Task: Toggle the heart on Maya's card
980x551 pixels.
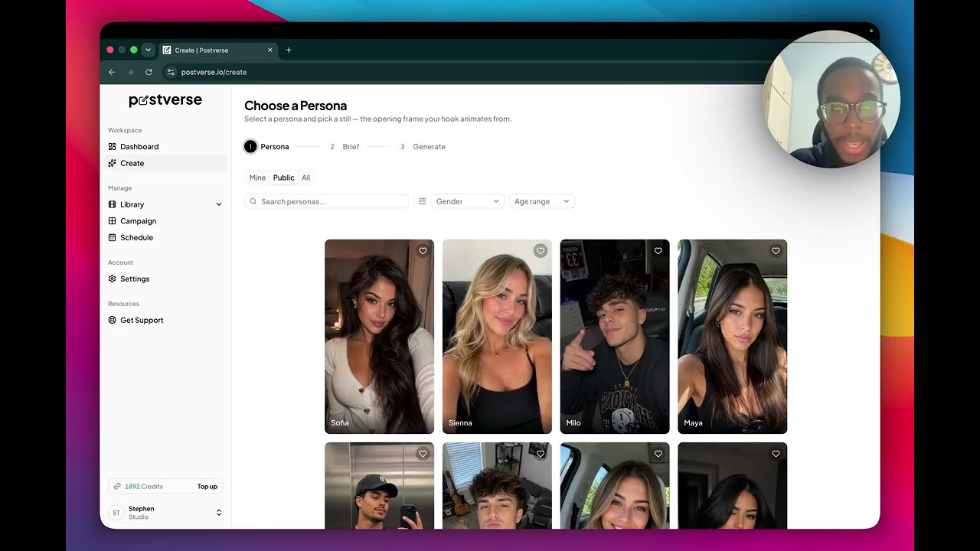Action: (776, 251)
